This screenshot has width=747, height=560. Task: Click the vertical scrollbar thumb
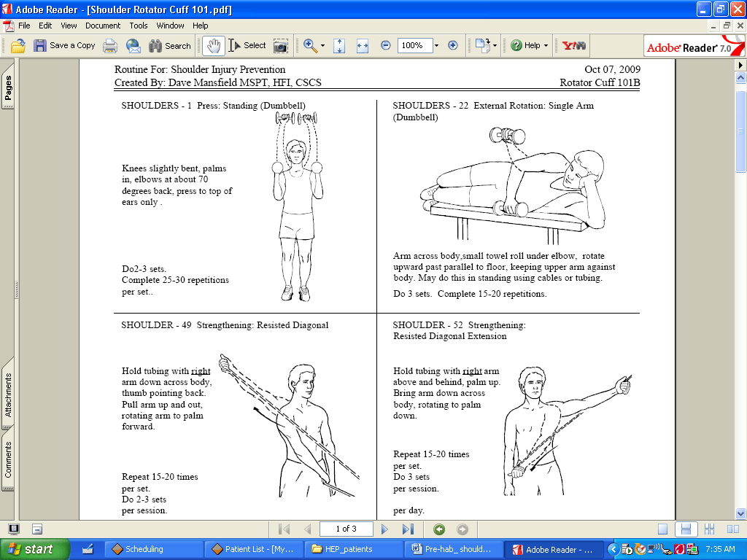[740, 131]
